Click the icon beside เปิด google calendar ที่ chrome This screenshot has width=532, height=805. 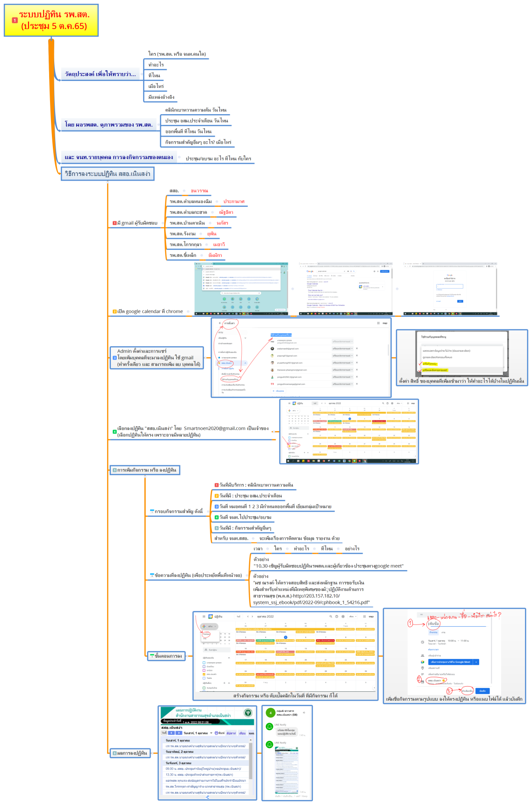click(115, 312)
